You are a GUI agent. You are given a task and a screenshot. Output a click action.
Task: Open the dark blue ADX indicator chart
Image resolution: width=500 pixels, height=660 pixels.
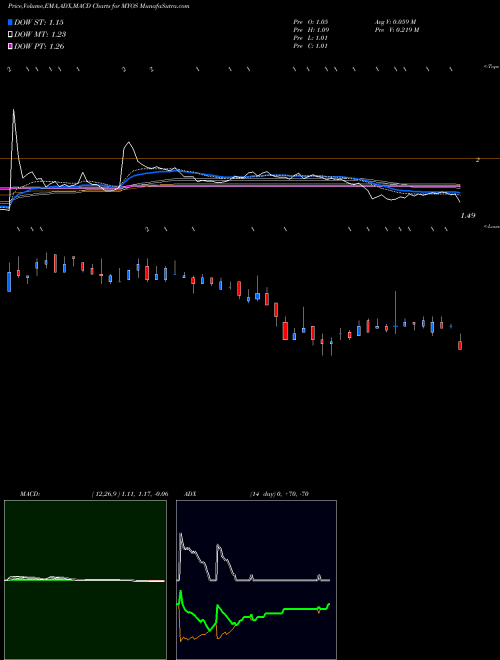tap(256, 580)
